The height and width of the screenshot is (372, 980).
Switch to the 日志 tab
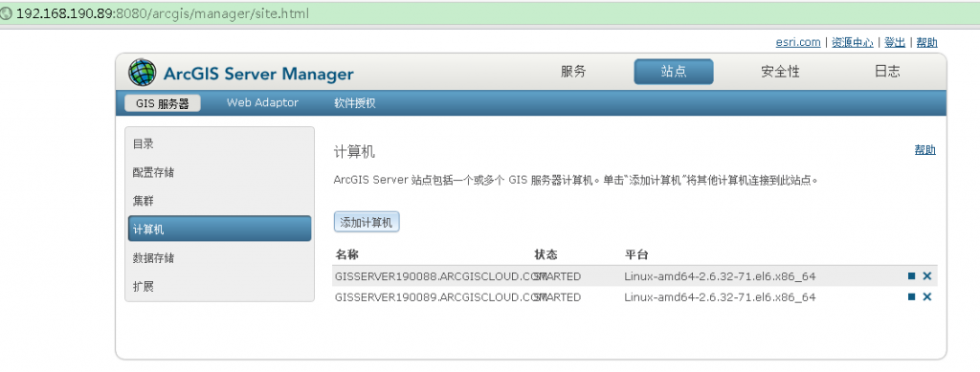(887, 72)
